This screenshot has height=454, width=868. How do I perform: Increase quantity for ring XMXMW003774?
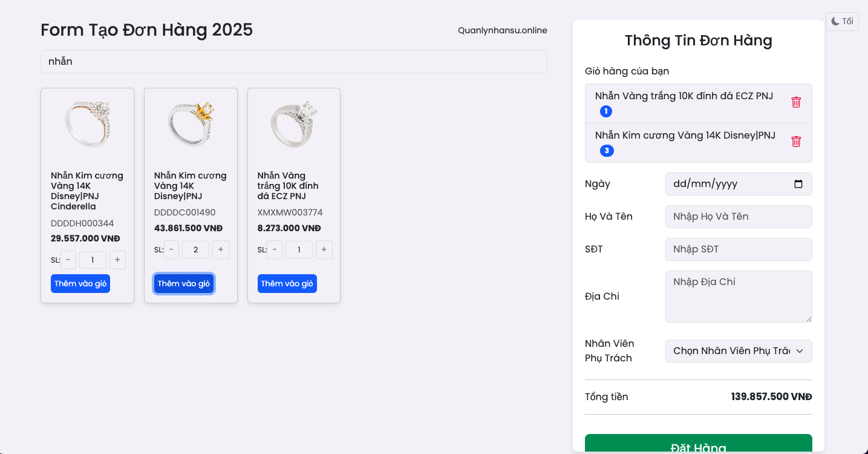(x=324, y=250)
